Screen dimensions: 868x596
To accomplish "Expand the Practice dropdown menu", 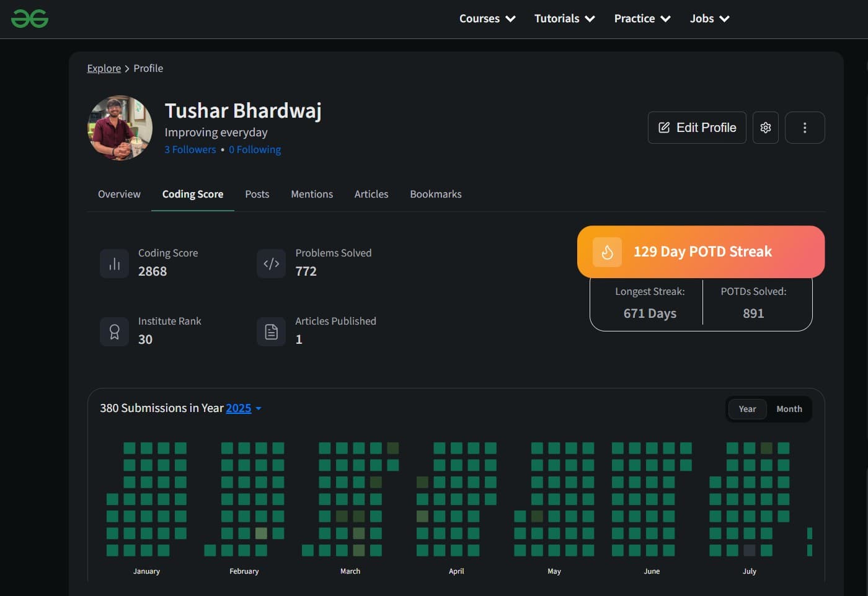I will point(642,19).
